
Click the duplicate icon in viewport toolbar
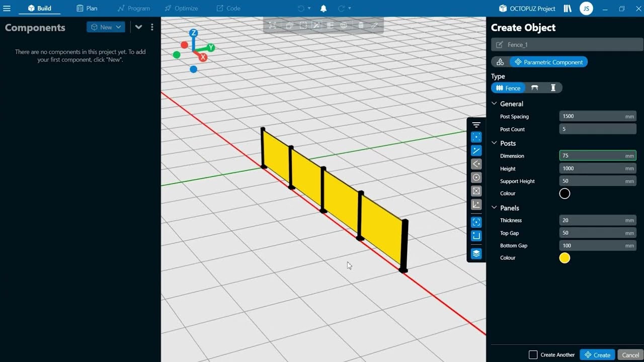point(289,25)
